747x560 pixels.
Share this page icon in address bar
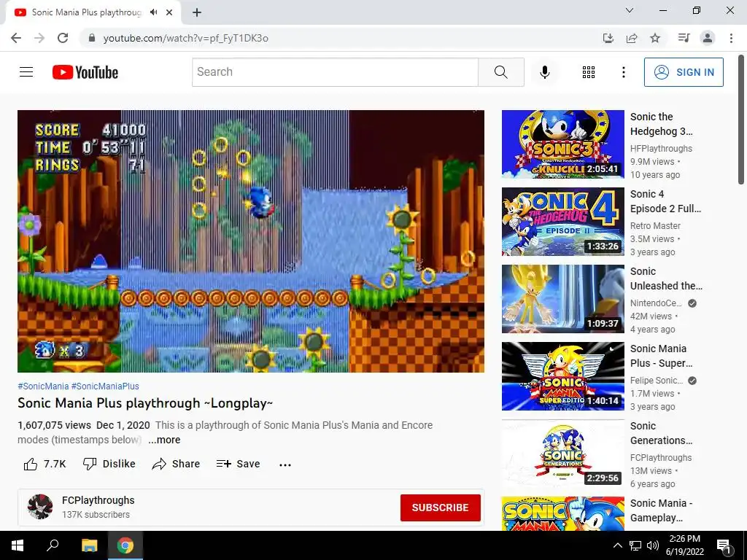click(x=632, y=38)
